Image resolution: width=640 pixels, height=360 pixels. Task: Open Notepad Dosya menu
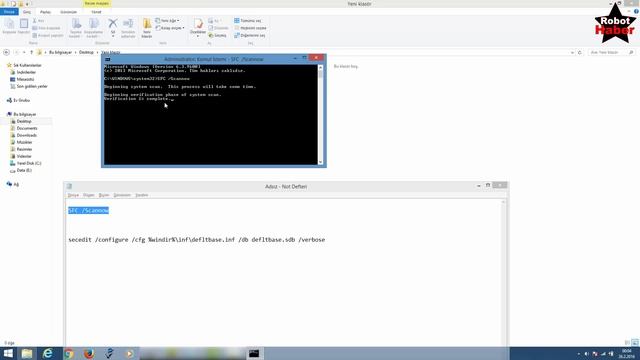pos(73,195)
